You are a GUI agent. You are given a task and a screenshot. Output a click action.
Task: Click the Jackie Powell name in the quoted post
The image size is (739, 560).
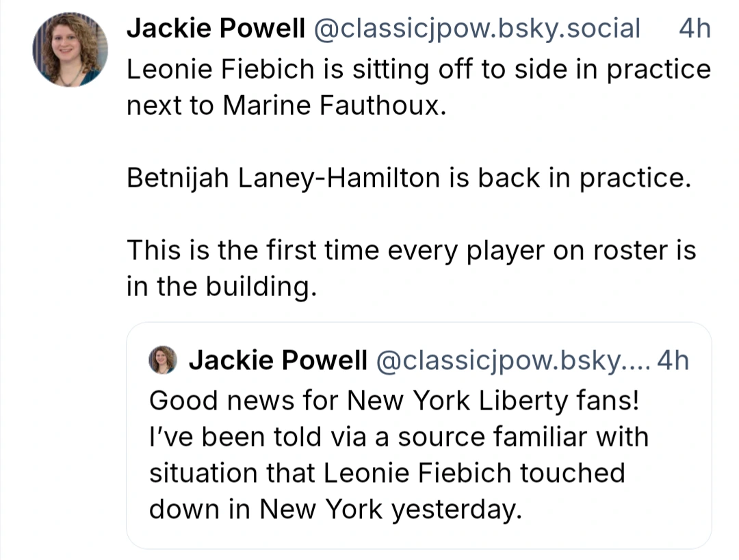278,360
